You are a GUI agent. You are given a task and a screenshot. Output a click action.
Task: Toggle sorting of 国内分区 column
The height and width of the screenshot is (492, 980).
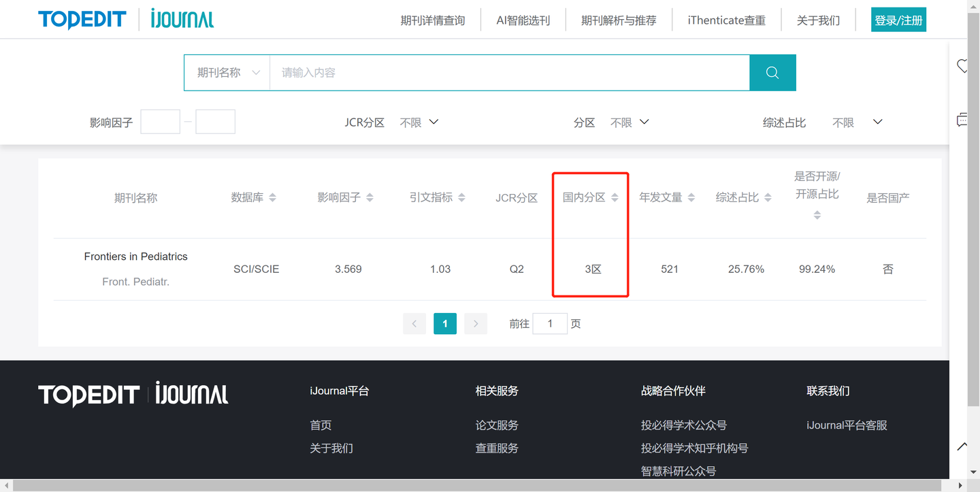point(615,197)
